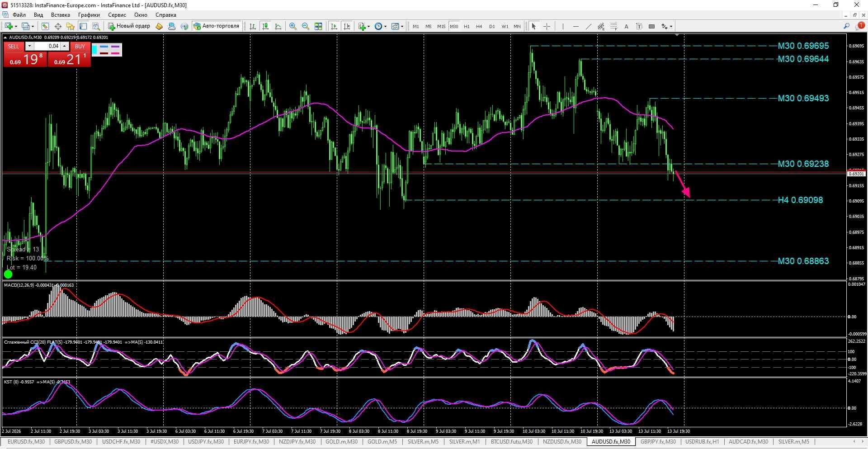Draw a vertical line
Image resolution: width=868 pixels, height=449 pixels.
coord(563,26)
